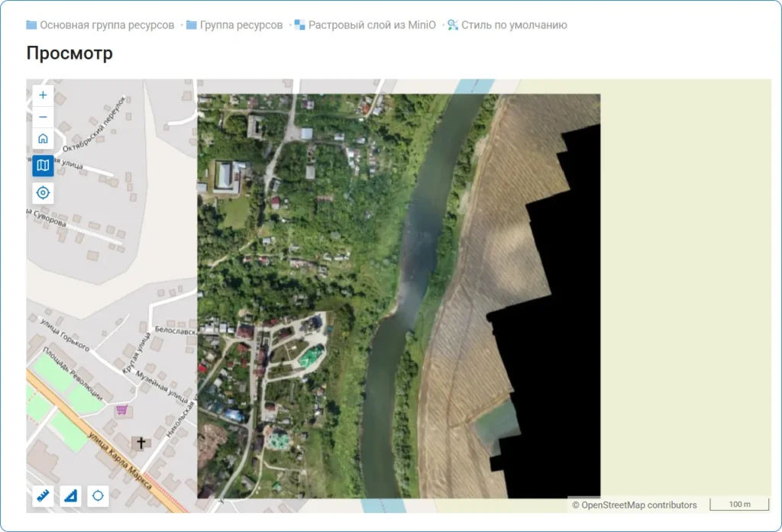Click the green-roofed church in imagery
The width and height of the screenshot is (782, 532).
pyautogui.click(x=312, y=356)
